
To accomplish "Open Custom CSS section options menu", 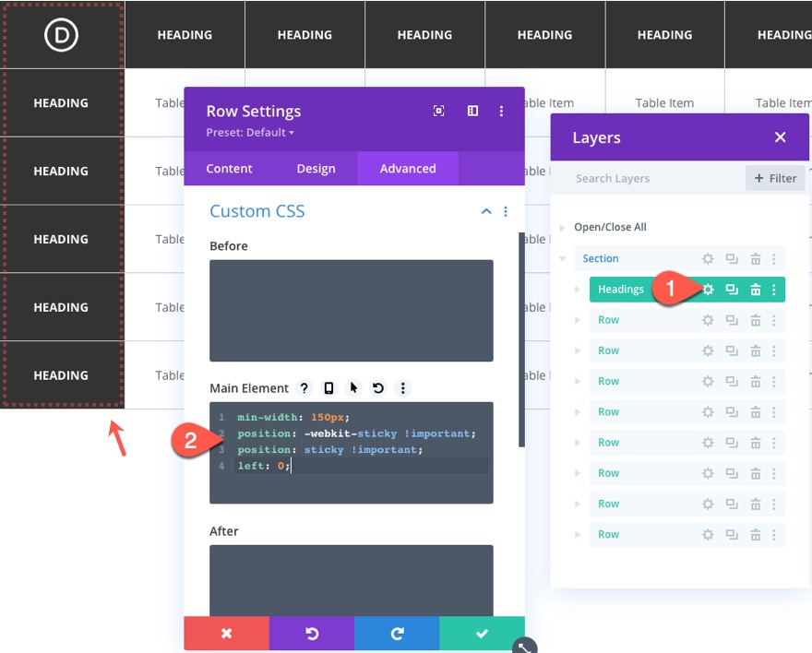I will pos(506,211).
